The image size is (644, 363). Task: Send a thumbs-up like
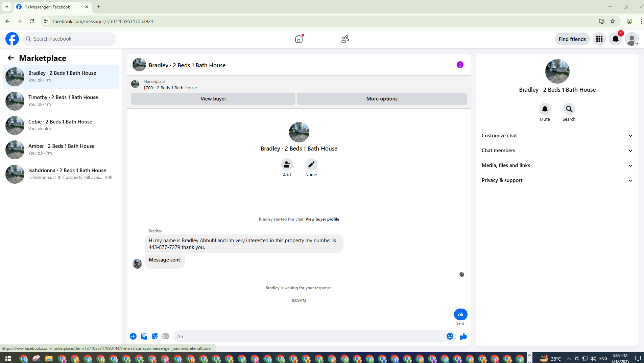click(x=463, y=336)
